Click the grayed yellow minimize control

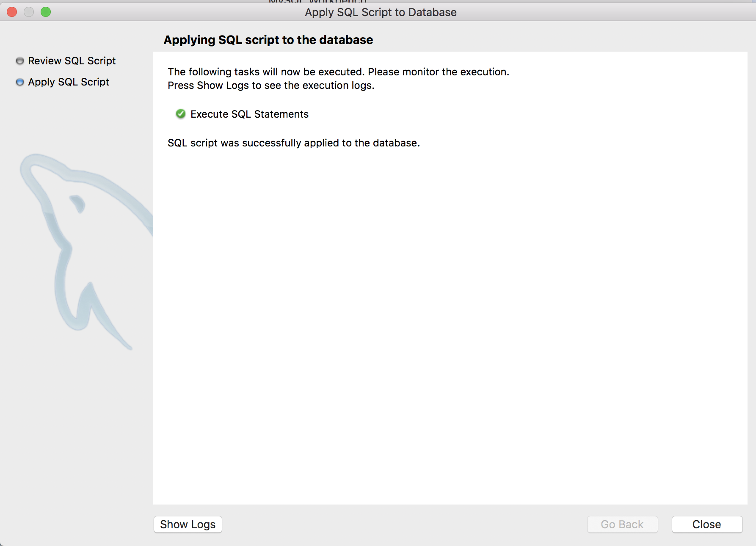pyautogui.click(x=28, y=12)
